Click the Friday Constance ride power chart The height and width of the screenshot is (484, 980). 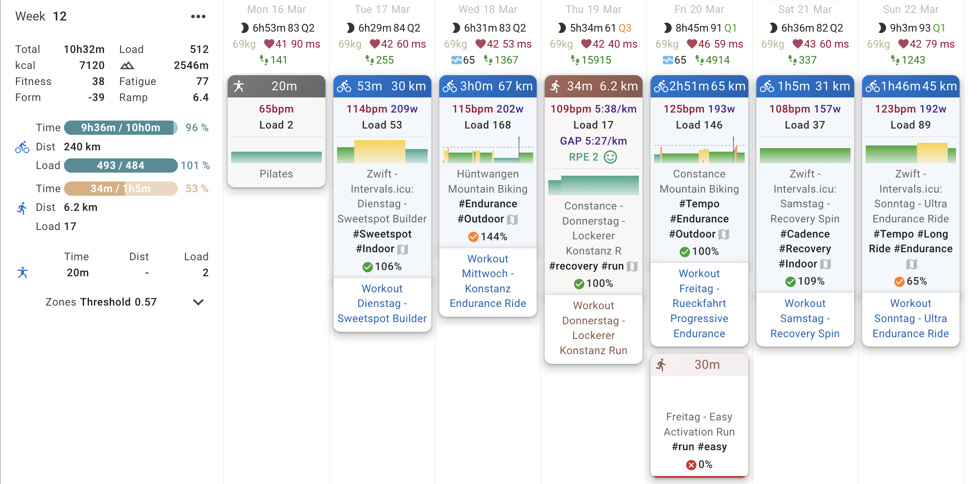point(699,153)
